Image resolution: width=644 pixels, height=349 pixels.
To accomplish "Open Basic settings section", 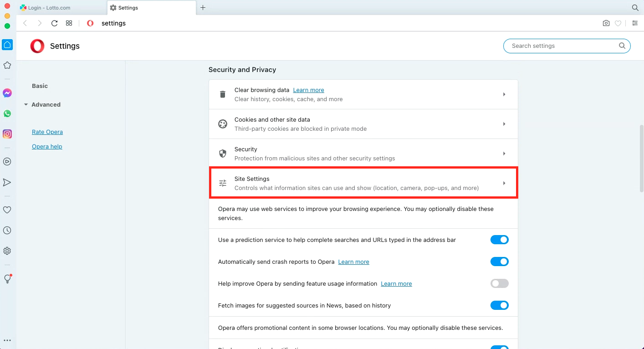I will [40, 86].
